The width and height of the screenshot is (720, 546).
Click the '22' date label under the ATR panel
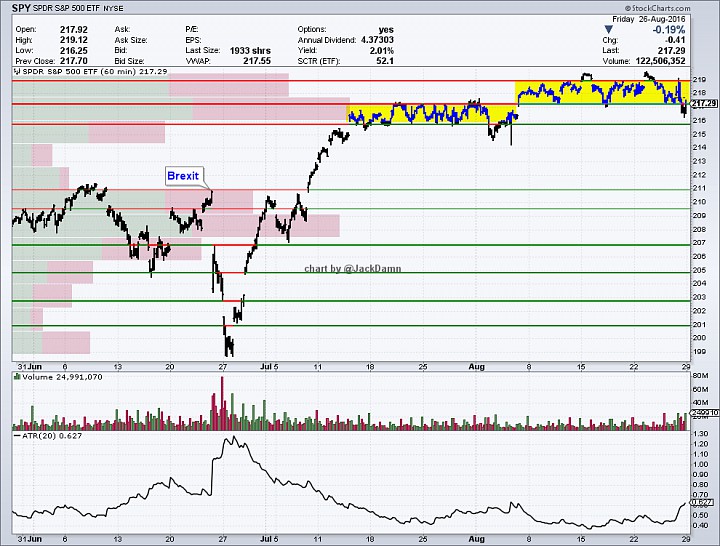(634, 539)
